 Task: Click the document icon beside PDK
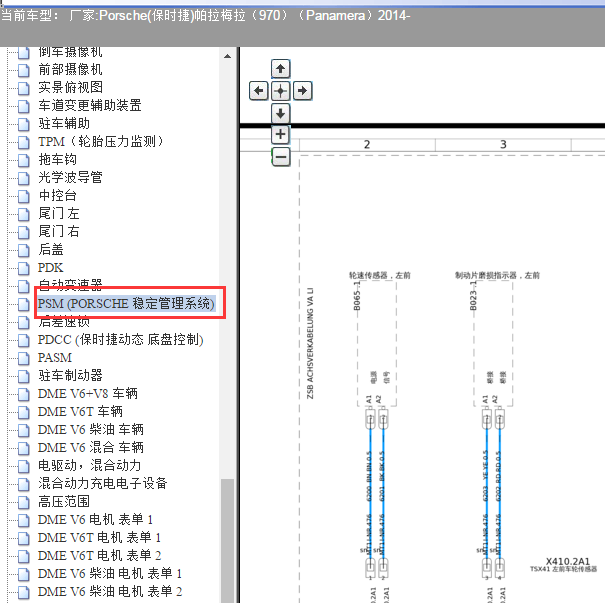click(x=24, y=269)
